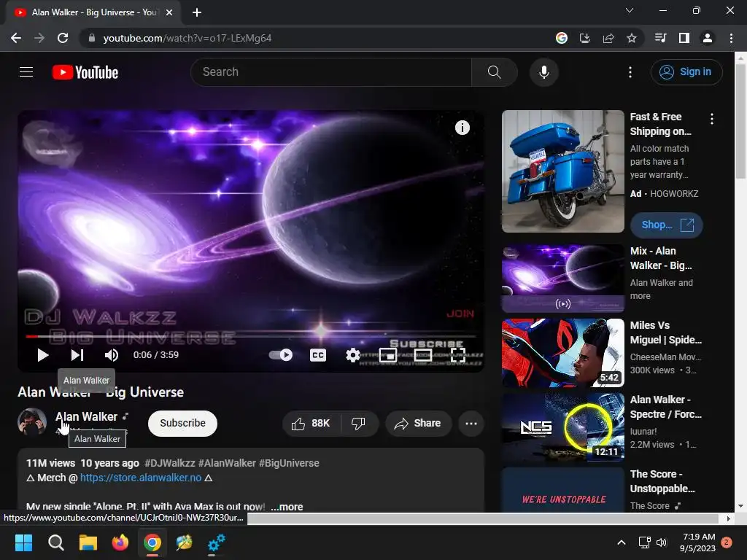This screenshot has width=747, height=560.
Task: Subscribe to Alan Walker
Action: [182, 423]
